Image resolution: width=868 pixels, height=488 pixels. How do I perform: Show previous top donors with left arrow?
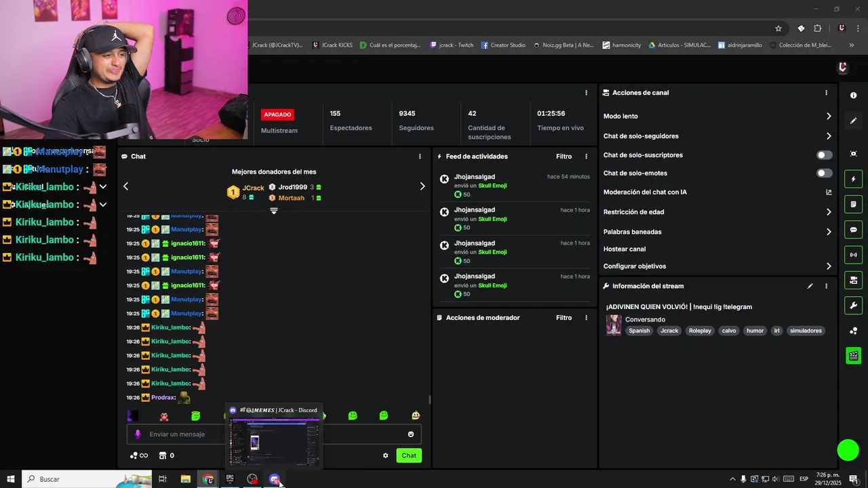point(125,186)
